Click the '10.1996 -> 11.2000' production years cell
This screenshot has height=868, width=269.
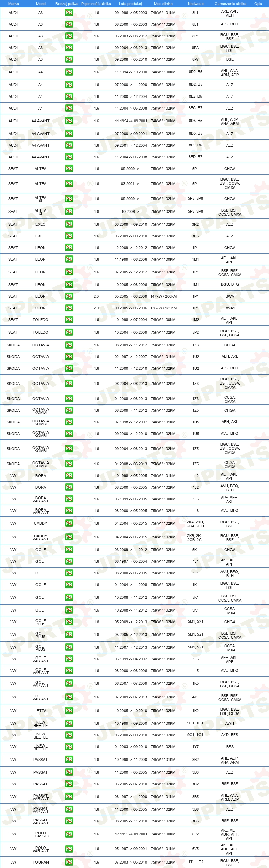click(x=131, y=759)
